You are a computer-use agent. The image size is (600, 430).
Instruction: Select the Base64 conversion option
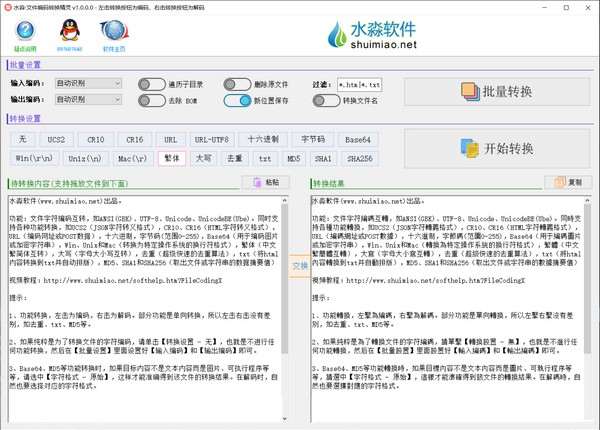click(358, 140)
